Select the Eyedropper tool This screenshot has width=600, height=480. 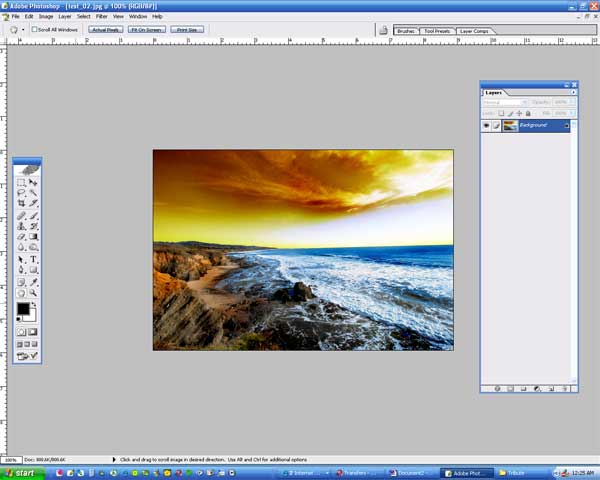[33, 282]
